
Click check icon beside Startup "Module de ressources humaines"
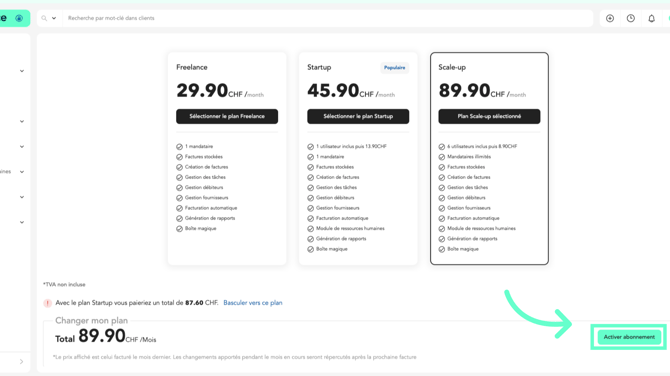click(x=311, y=229)
